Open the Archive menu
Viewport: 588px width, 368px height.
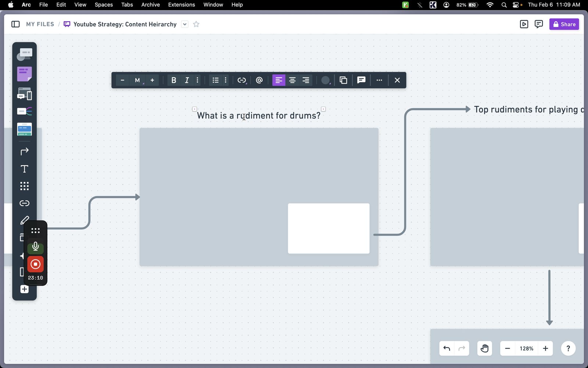coord(151,5)
